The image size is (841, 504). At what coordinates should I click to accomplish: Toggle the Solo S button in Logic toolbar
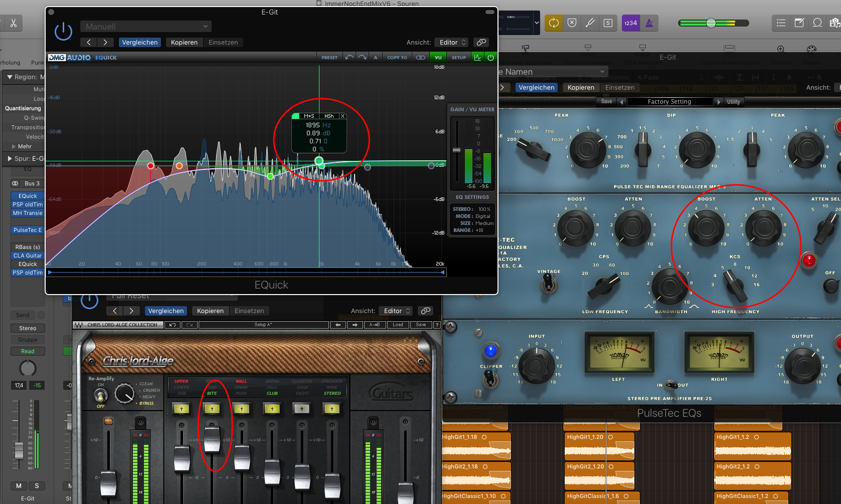point(608,23)
